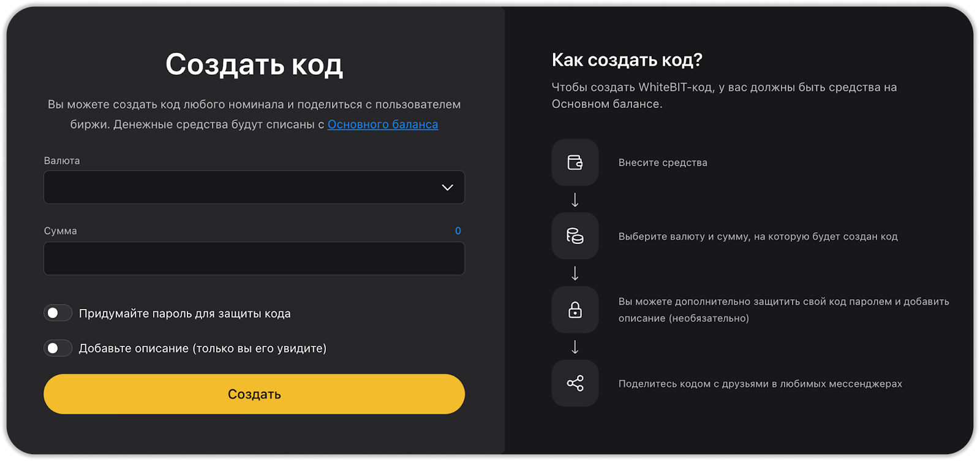This screenshot has height=461, width=980.
Task: Click the padlock icon
Action: coord(575,310)
